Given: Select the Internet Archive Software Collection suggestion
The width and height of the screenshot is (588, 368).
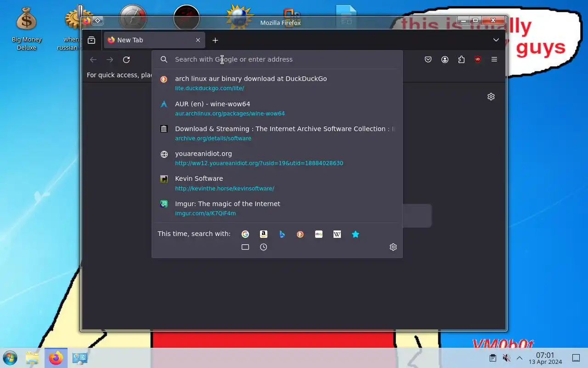Looking at the screenshot, I should click(277, 133).
